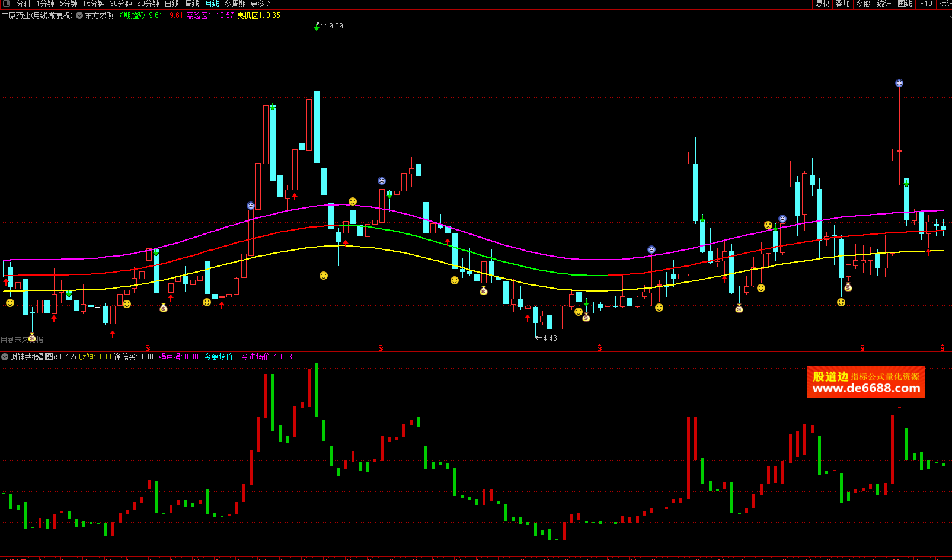Select the 5分钟 period tab
The height and width of the screenshot is (560, 952).
68,4
